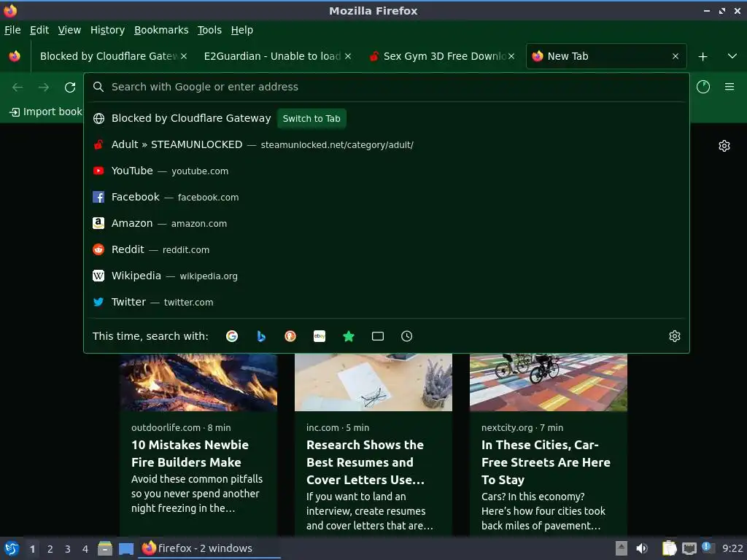
Task: Open In These Cities, Car-Free Streets headline
Action: click(x=546, y=462)
